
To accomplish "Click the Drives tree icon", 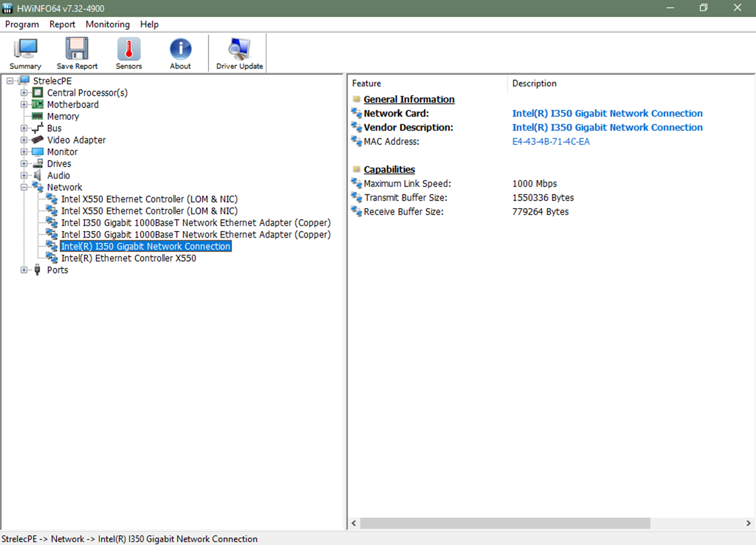I will [x=37, y=164].
